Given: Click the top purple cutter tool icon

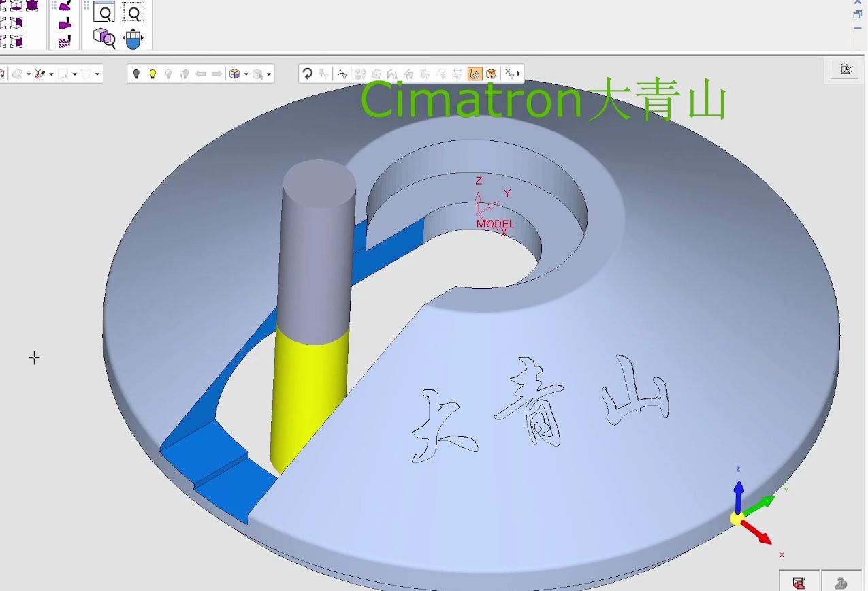Looking at the screenshot, I should (65, 5).
